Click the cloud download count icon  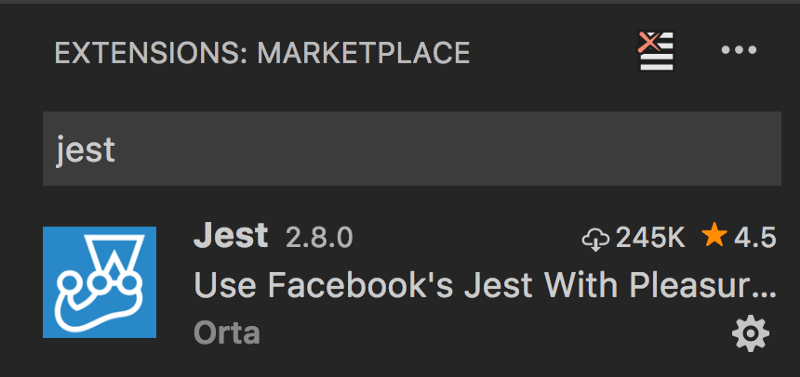point(595,239)
